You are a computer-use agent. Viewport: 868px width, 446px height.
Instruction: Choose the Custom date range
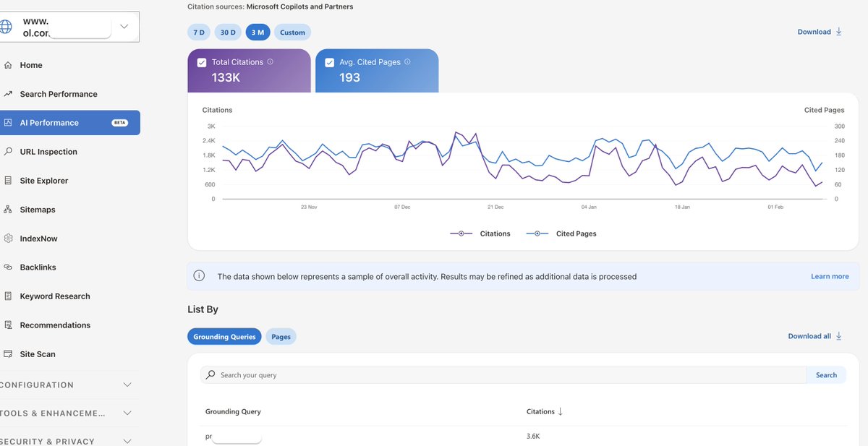click(292, 33)
